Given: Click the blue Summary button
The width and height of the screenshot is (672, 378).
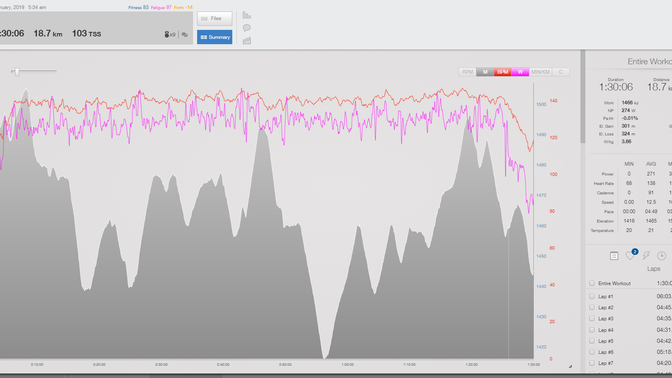Looking at the screenshot, I should point(215,37).
